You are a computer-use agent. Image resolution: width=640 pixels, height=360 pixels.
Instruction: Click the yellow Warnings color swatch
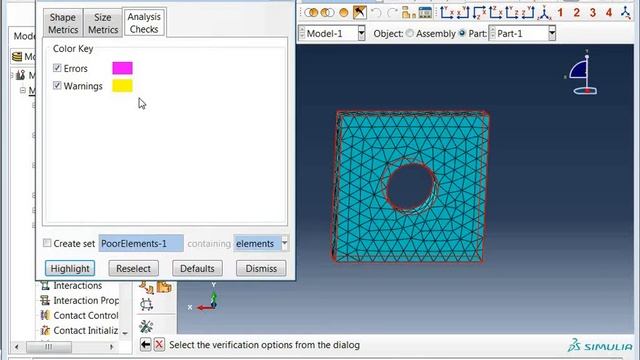tap(122, 86)
